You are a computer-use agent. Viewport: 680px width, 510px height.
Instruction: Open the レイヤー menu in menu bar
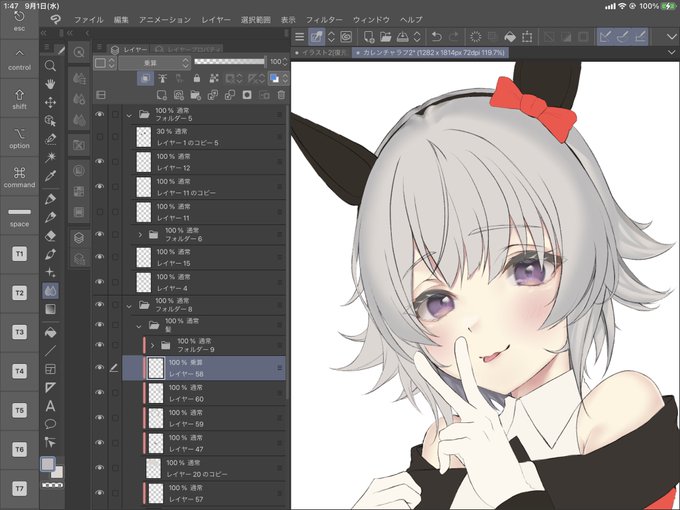pyautogui.click(x=216, y=20)
